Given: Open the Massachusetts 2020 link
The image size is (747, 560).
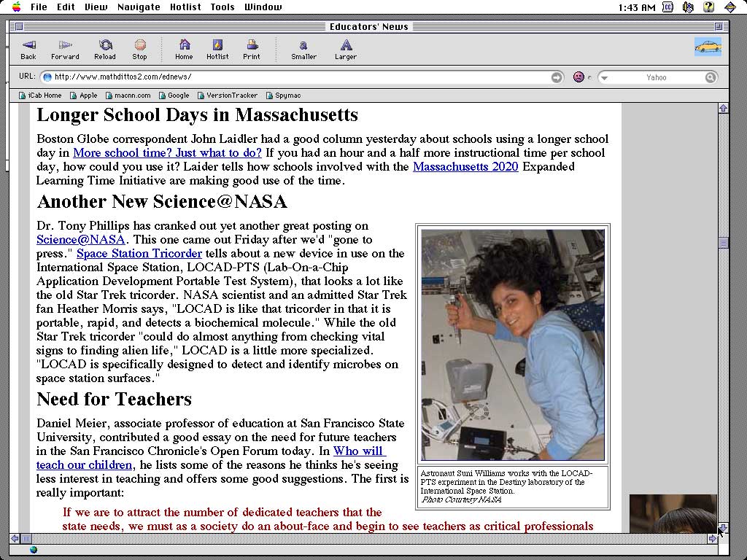Looking at the screenshot, I should 465,167.
